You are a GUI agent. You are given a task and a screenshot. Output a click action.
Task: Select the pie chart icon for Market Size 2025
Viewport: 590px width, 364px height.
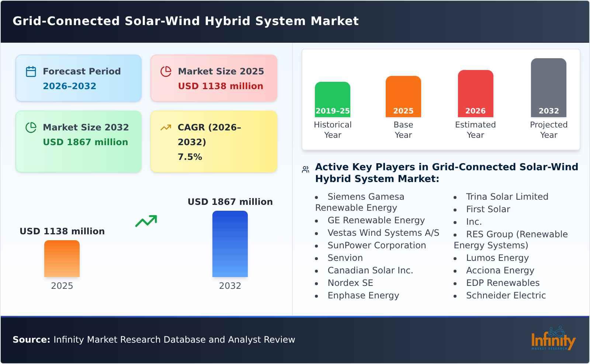click(x=166, y=70)
